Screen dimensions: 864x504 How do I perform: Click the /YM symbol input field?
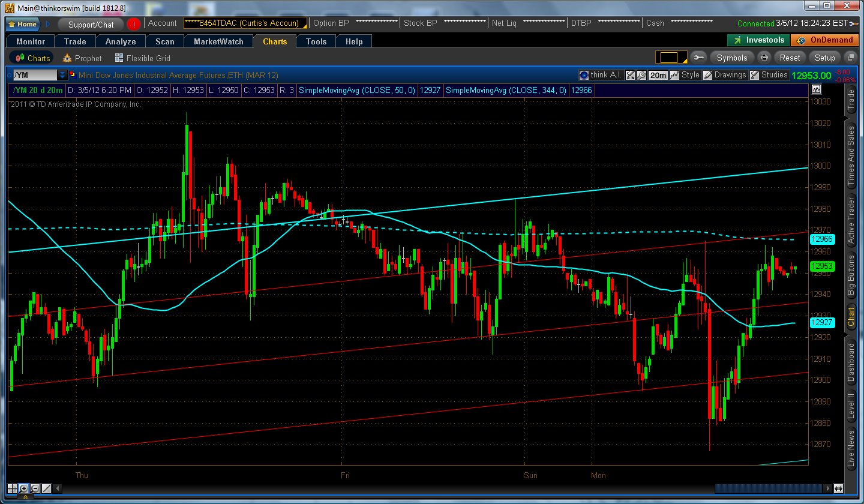35,75
